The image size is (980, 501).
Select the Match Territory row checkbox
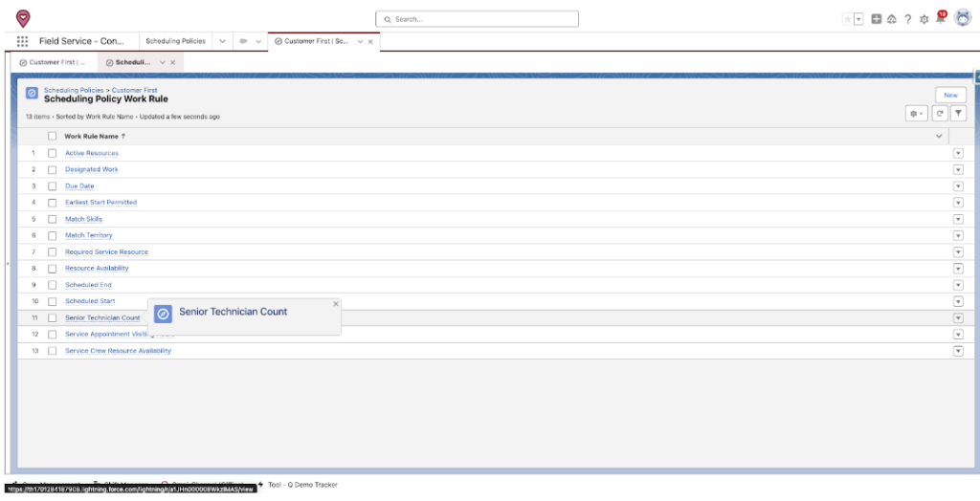(x=52, y=235)
